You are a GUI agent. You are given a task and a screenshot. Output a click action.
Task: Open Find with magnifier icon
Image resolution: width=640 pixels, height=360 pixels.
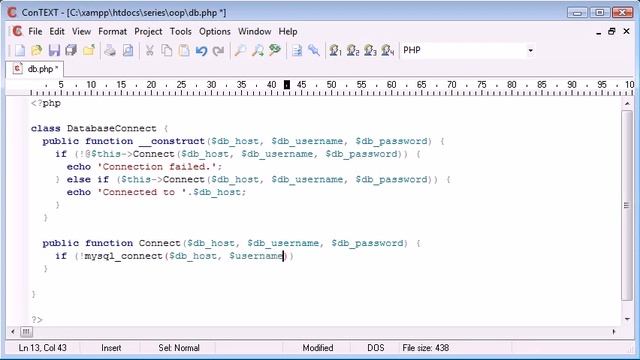point(240,51)
